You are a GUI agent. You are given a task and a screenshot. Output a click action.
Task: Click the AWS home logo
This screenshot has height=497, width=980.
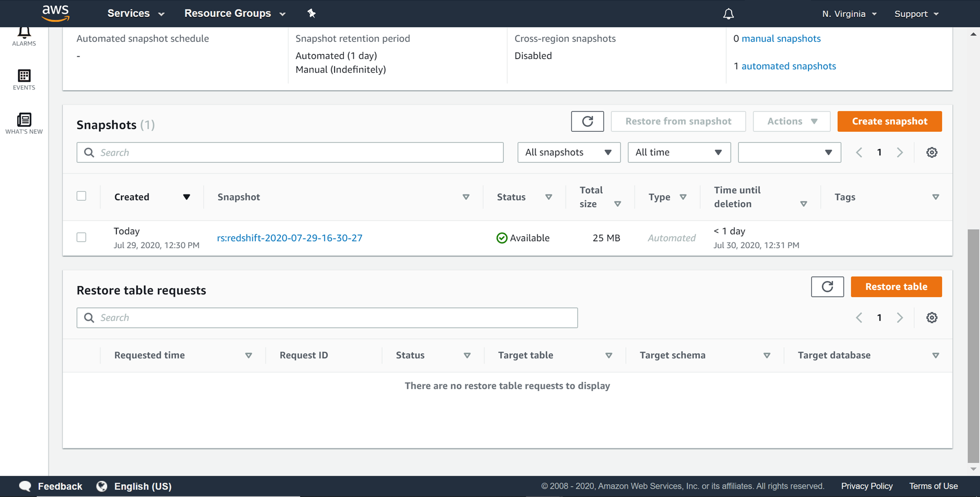tap(56, 13)
